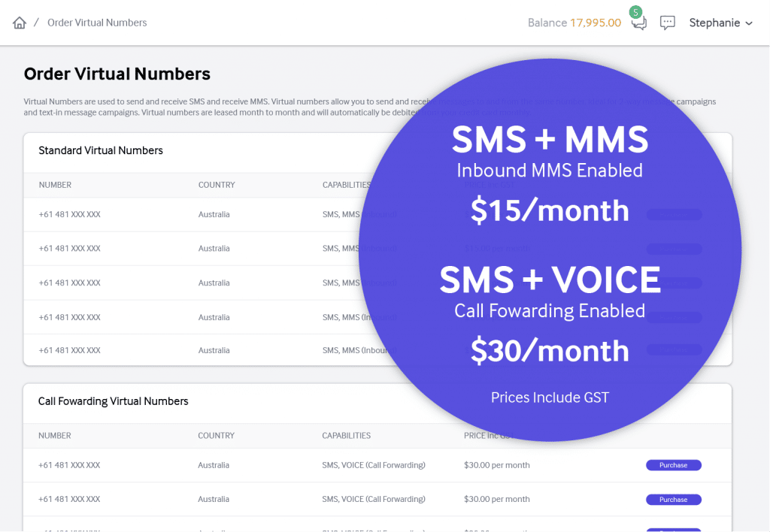Expand the chevron next to Stephanie
770x532 pixels.
point(750,23)
